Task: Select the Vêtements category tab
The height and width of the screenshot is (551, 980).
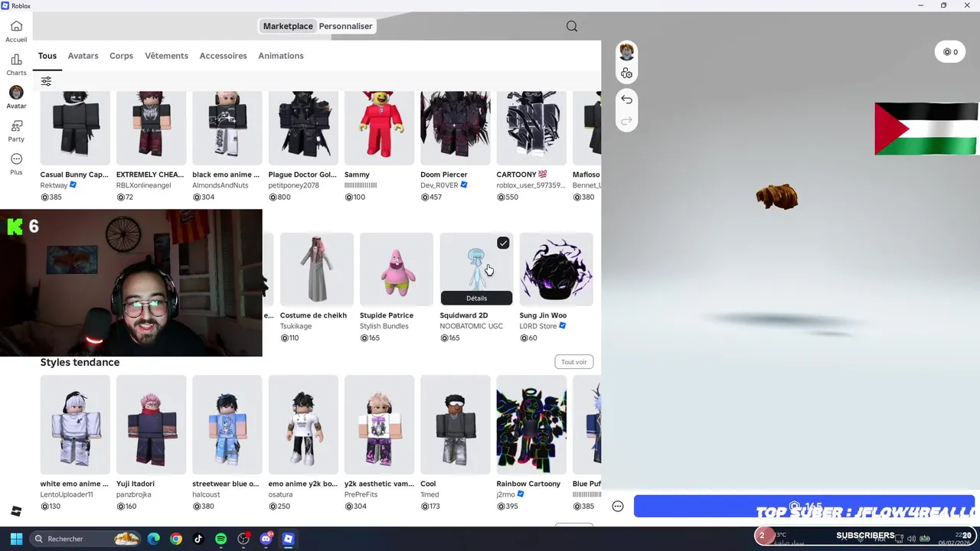Action: click(x=166, y=56)
